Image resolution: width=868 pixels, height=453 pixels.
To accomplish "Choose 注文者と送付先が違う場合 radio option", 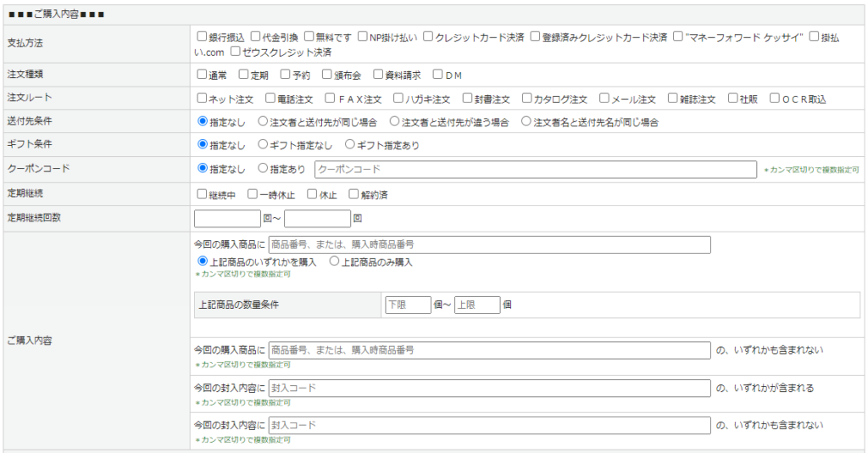I will 395,121.
